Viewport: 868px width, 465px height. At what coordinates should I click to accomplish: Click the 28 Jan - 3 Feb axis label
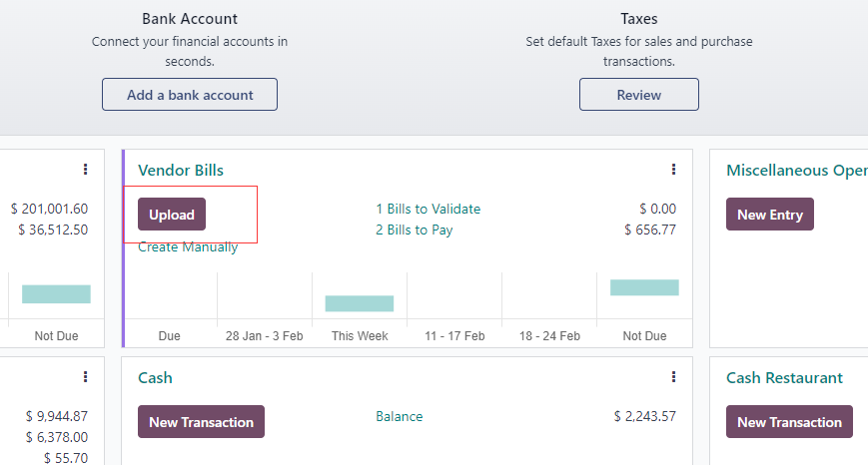pos(264,335)
